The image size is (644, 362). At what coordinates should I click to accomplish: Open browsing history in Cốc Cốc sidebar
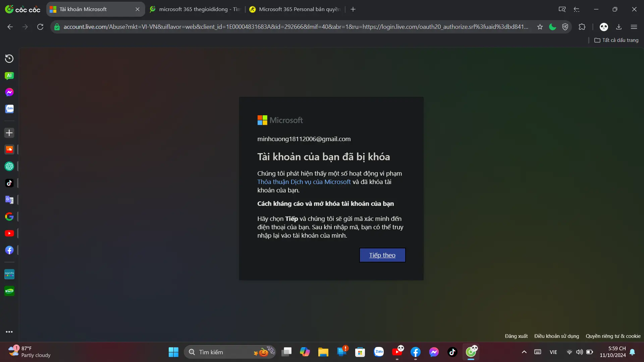[9, 59]
